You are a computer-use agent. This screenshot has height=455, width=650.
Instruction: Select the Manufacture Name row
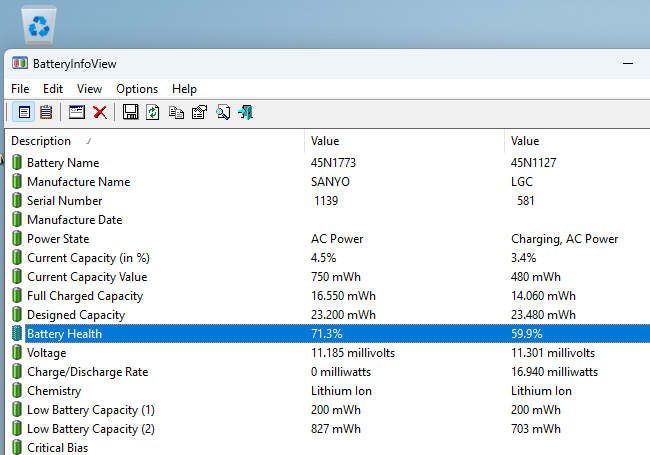click(327, 182)
